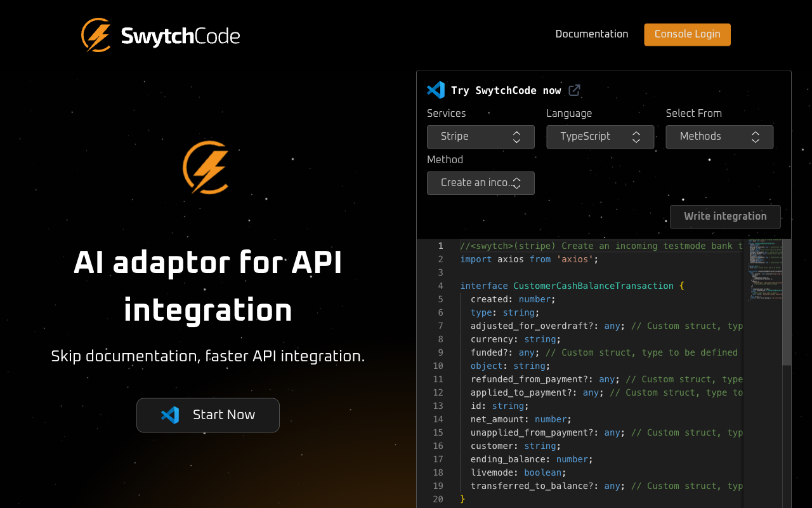Click the 'livemode: boolean;' code line
Image resolution: width=812 pixels, height=508 pixels.
tap(518, 472)
